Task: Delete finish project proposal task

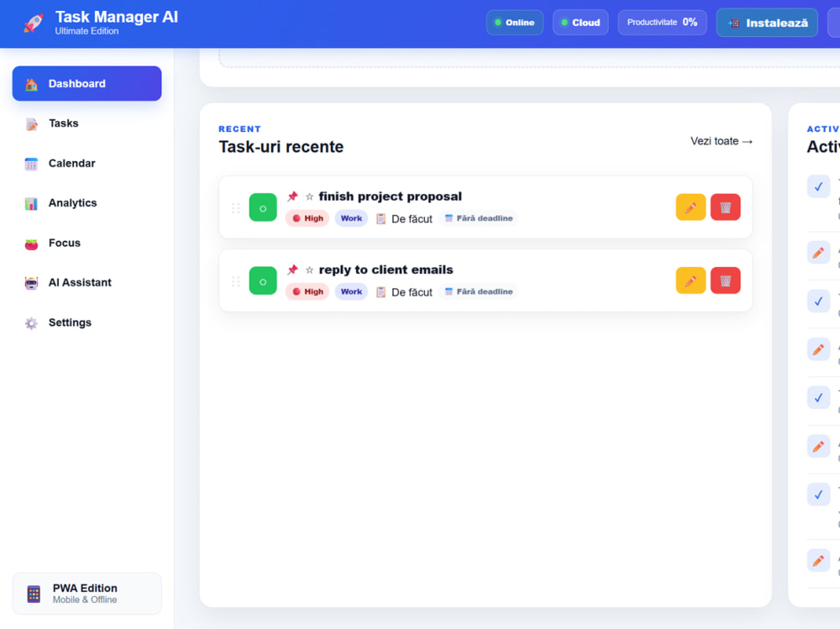Action: [x=726, y=207]
